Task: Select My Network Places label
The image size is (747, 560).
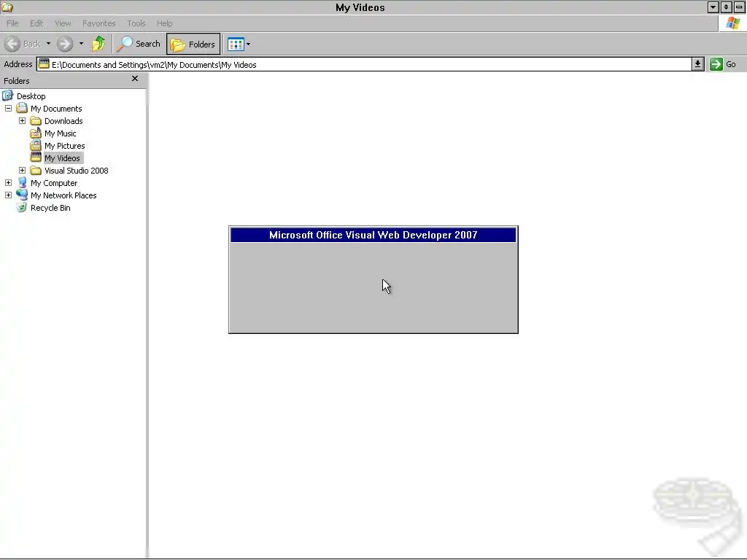Action: (x=63, y=195)
